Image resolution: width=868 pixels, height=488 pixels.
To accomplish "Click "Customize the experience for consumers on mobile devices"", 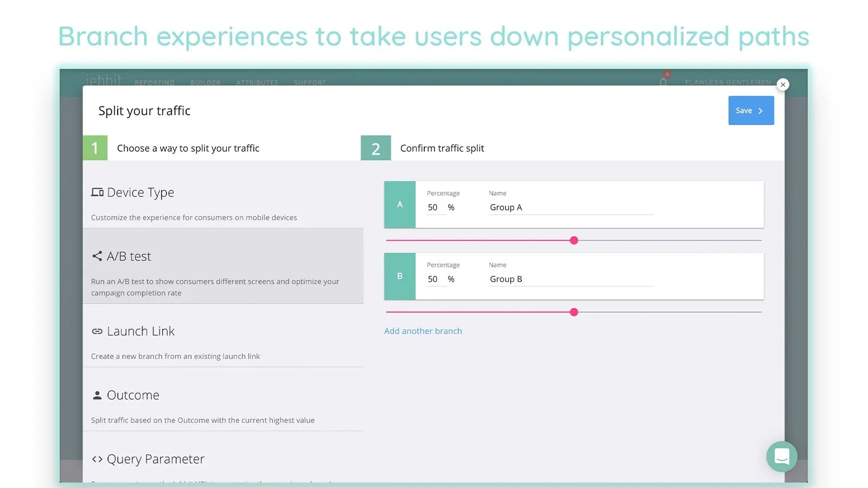I will tap(194, 217).
